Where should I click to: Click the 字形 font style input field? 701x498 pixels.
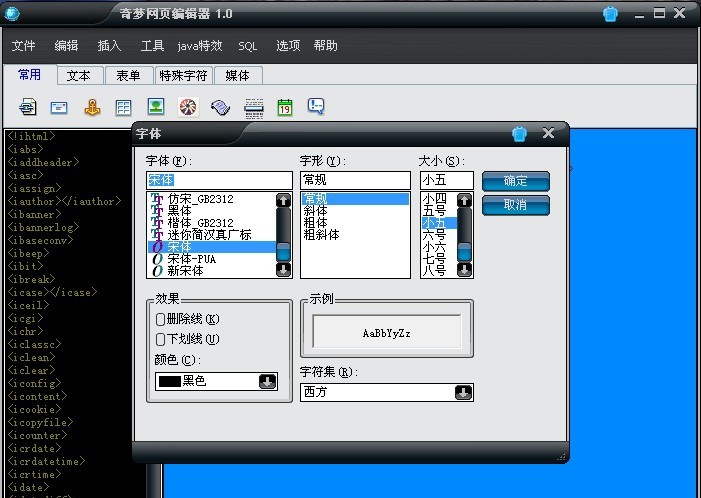tap(355, 180)
